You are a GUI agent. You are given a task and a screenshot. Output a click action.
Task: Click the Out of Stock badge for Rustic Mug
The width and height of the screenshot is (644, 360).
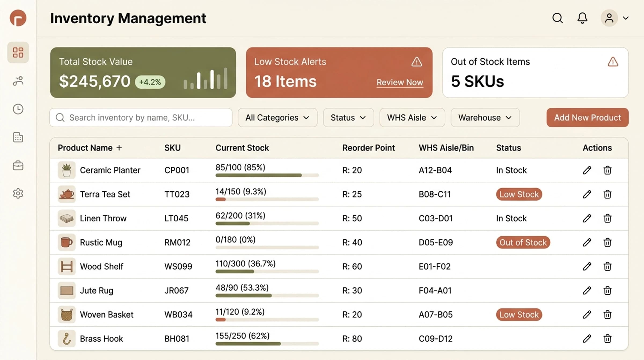tap(523, 242)
